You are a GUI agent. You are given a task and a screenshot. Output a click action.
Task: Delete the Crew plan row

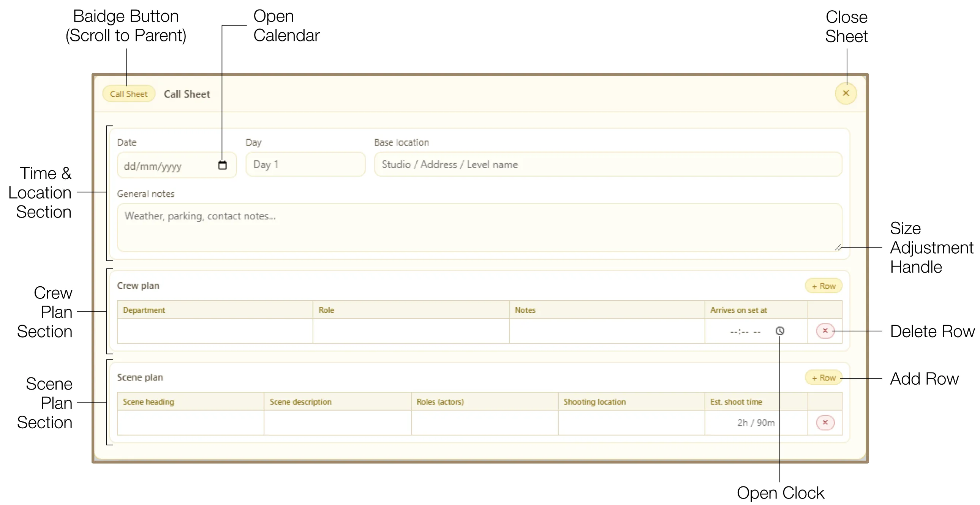point(825,331)
